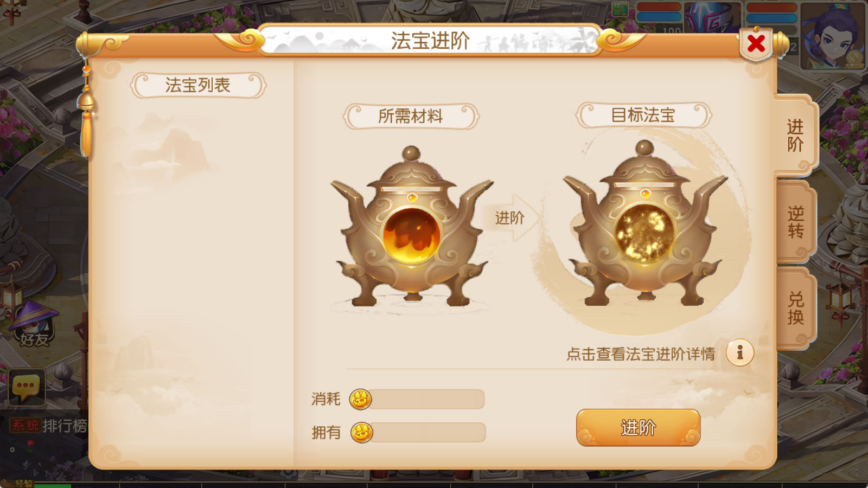Open the 排行榜 ranking entry
Viewport: 868px width, 488px height.
click(65, 426)
